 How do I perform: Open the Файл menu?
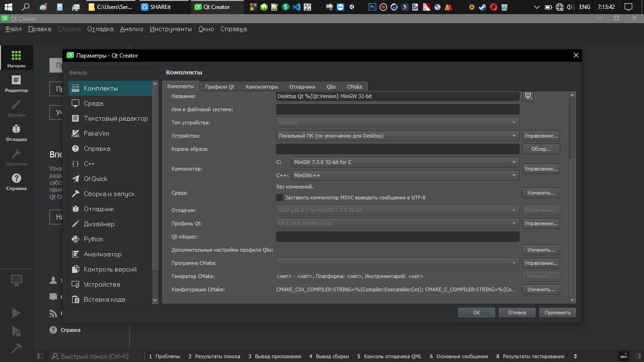13,29
